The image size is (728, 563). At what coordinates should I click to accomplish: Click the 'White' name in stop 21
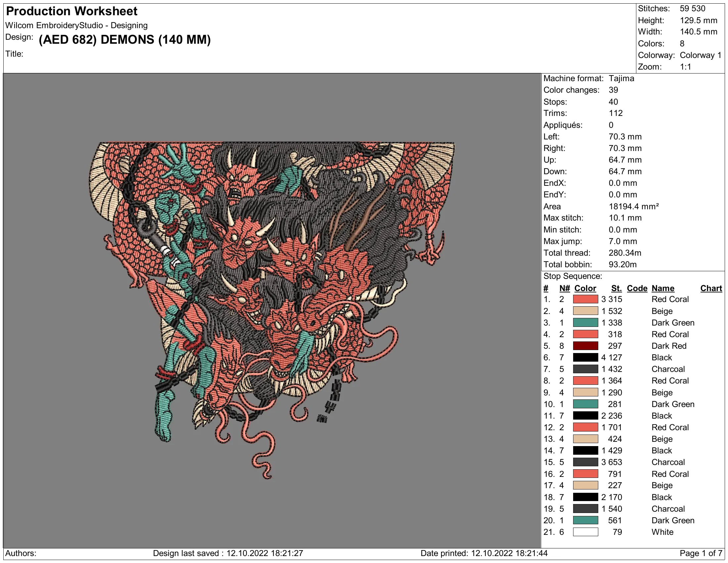[662, 532]
